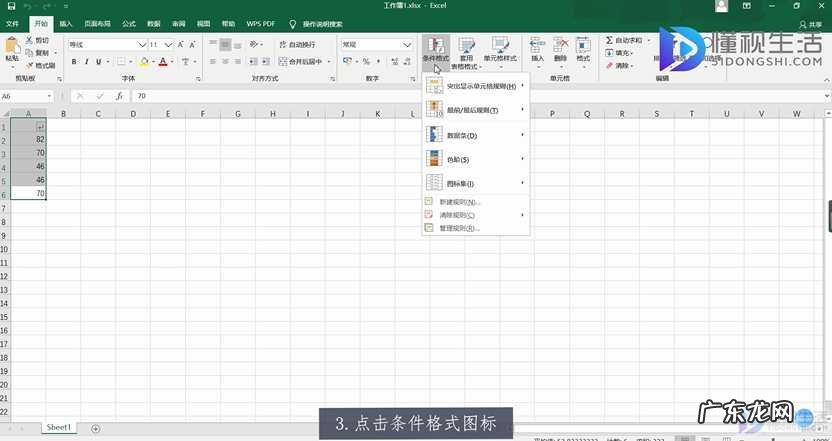Click the accounting number format icon
Screen dimensions: 832x441
tap(348, 62)
